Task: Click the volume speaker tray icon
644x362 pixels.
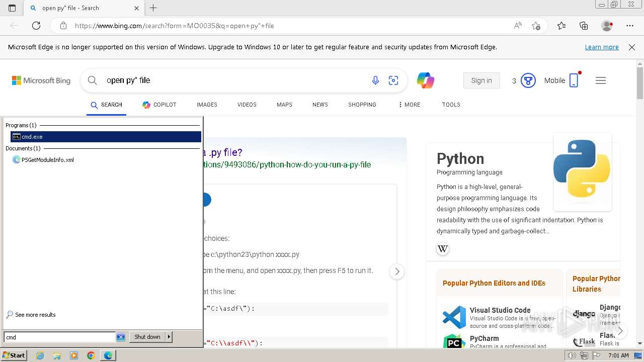Action: click(572, 355)
